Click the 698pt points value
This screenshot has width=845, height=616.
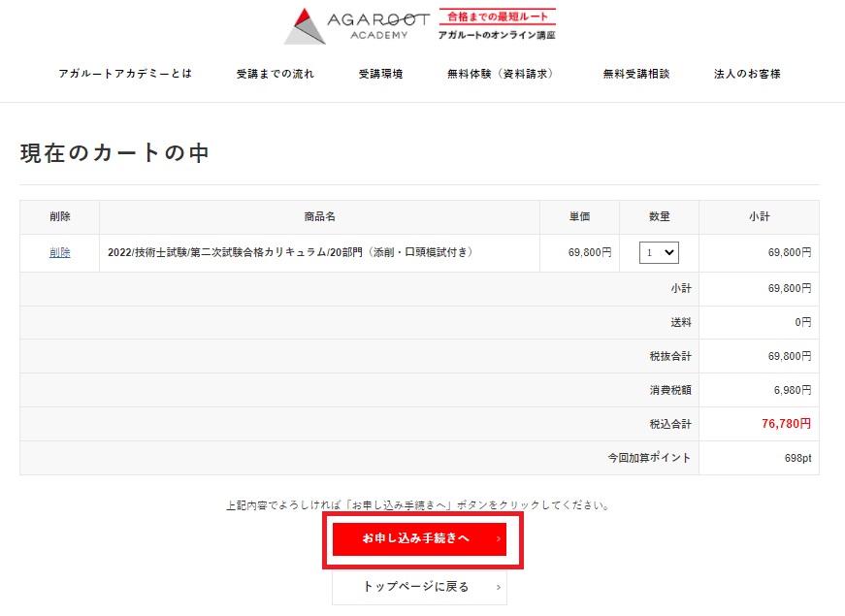797,458
